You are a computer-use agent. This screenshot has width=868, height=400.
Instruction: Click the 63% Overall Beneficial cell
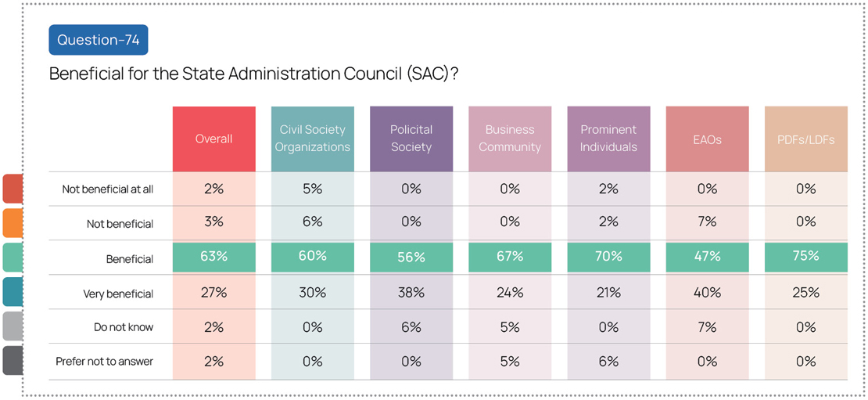[214, 257]
